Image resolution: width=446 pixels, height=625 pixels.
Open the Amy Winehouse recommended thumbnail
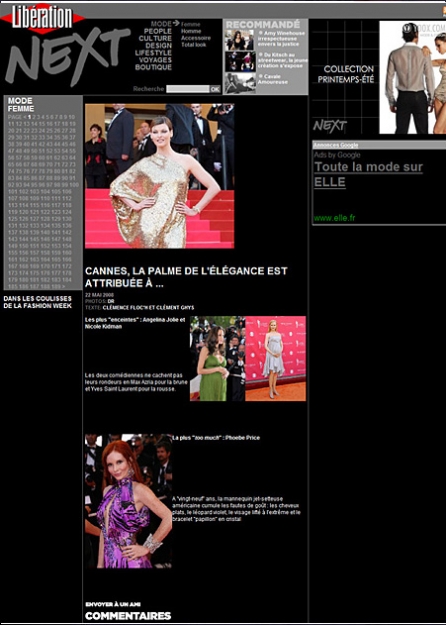[x=239, y=39]
